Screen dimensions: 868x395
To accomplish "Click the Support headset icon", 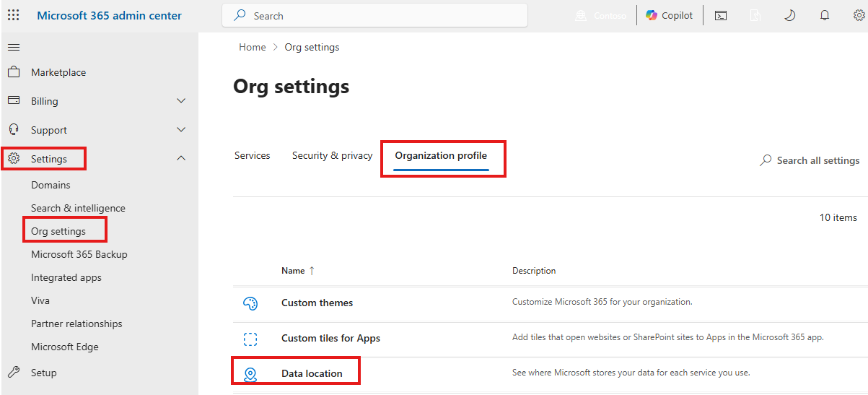I will pos(14,130).
